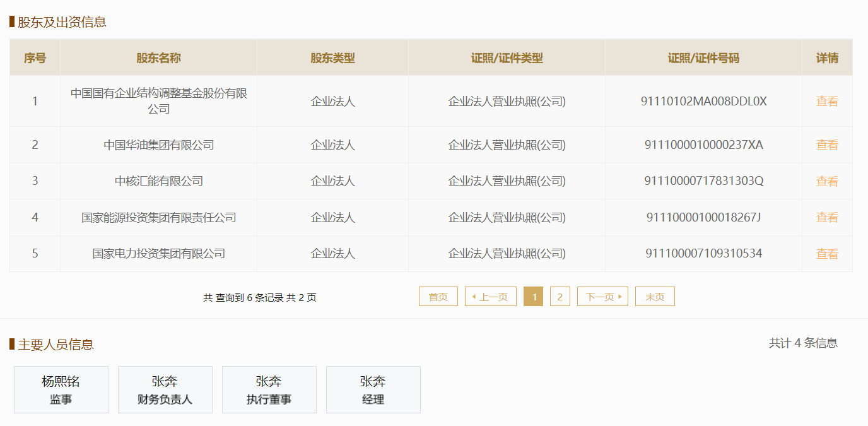This screenshot has height=426, width=868.
Task: Go to first page with 首页
Action: (x=438, y=297)
